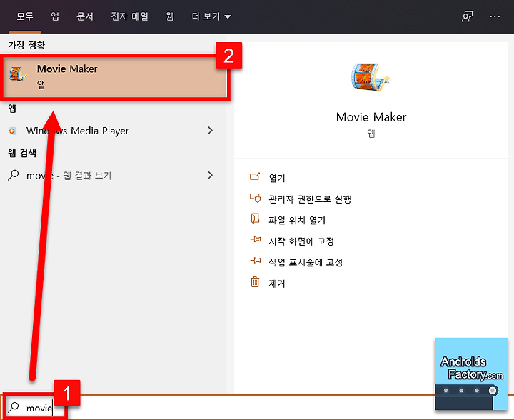Open the movie web results entry
The width and height of the screenshot is (514, 420).
point(114,176)
